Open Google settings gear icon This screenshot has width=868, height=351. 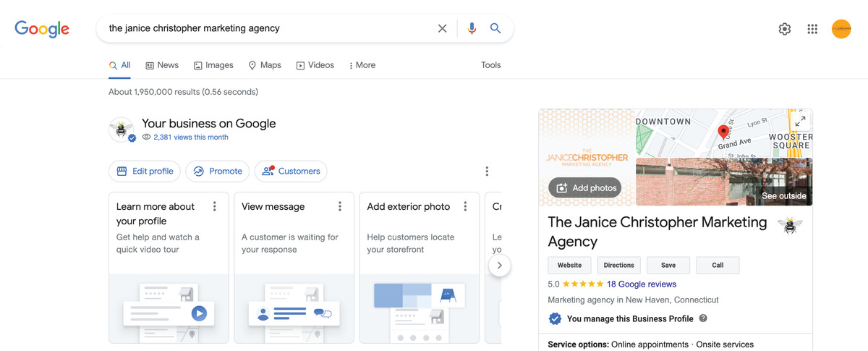click(784, 29)
